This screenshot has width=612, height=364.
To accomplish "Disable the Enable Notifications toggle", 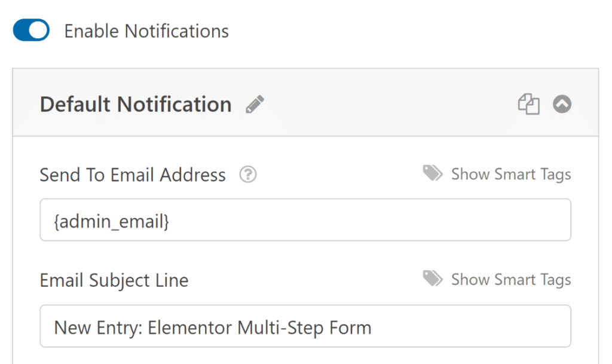I will pos(30,29).
